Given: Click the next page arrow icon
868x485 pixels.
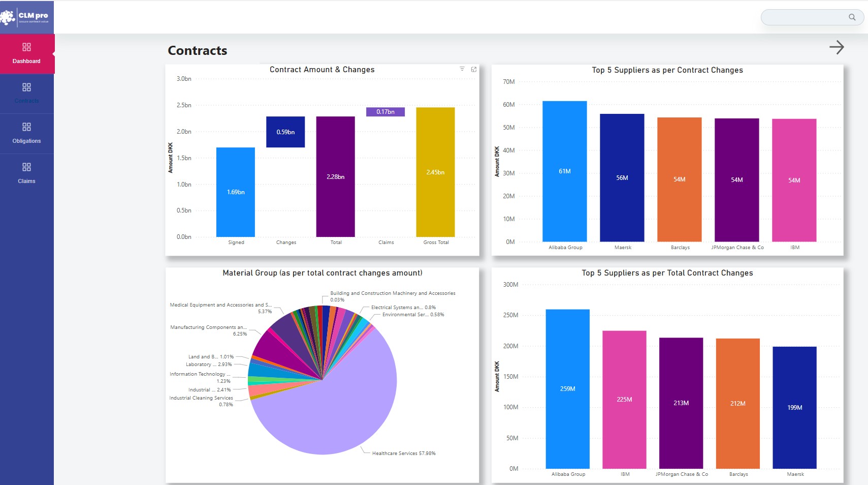Looking at the screenshot, I should click(x=837, y=47).
